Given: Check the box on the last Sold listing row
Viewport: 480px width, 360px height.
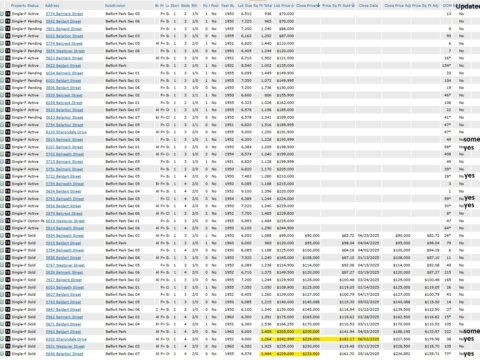Looking at the screenshot, I should pos(2,354).
